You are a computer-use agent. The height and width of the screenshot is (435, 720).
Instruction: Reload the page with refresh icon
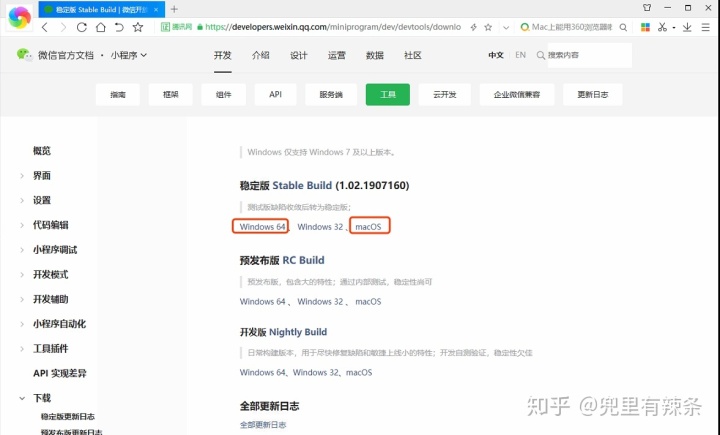82,27
